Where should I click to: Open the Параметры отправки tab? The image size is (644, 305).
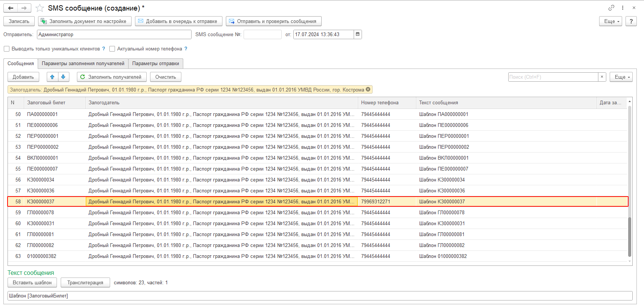(x=156, y=63)
